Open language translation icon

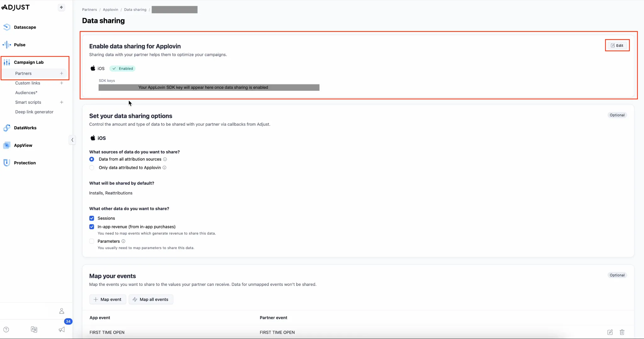34,330
